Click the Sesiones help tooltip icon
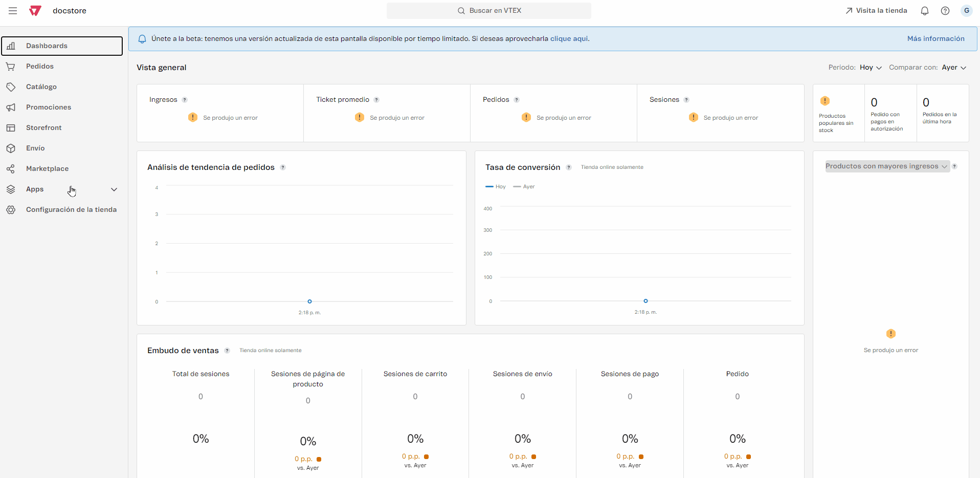 [x=686, y=100]
